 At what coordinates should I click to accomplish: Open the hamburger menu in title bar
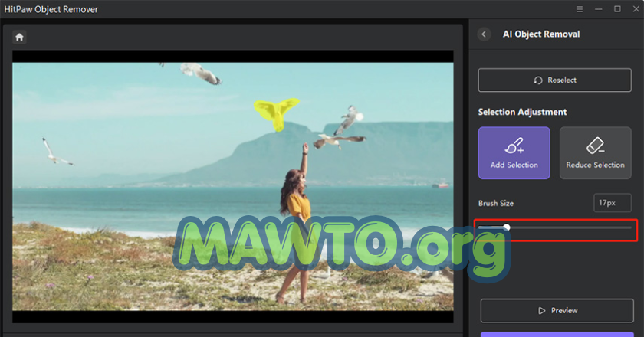click(580, 9)
